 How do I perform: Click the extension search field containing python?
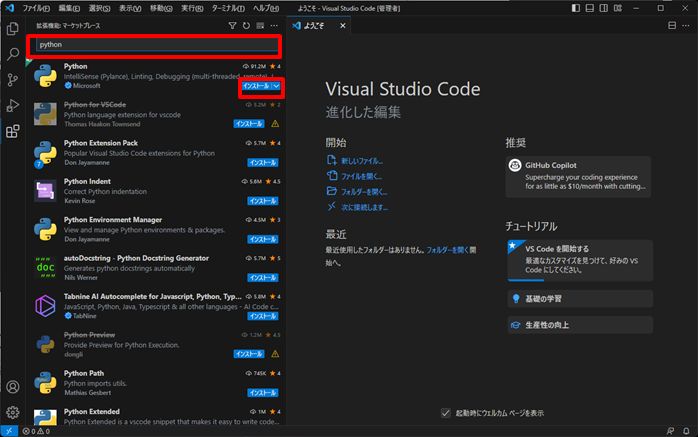(x=157, y=45)
